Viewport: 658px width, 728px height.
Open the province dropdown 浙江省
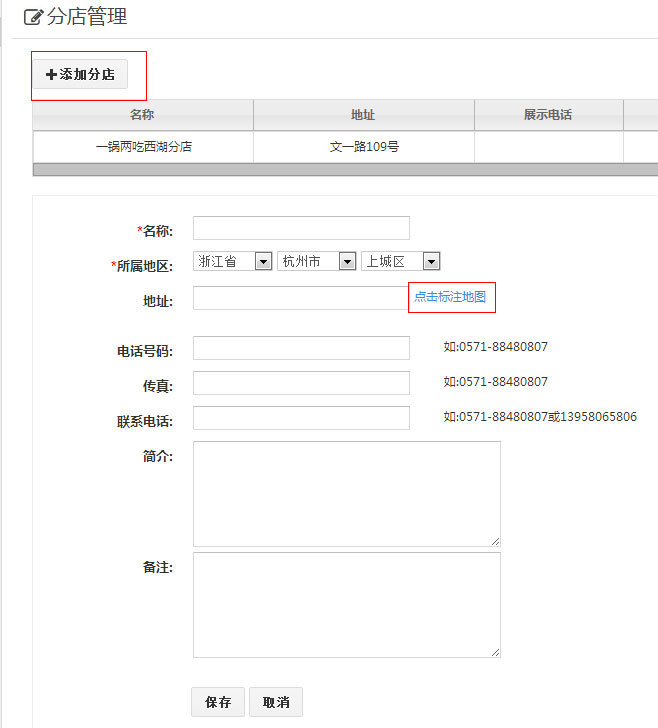233,261
